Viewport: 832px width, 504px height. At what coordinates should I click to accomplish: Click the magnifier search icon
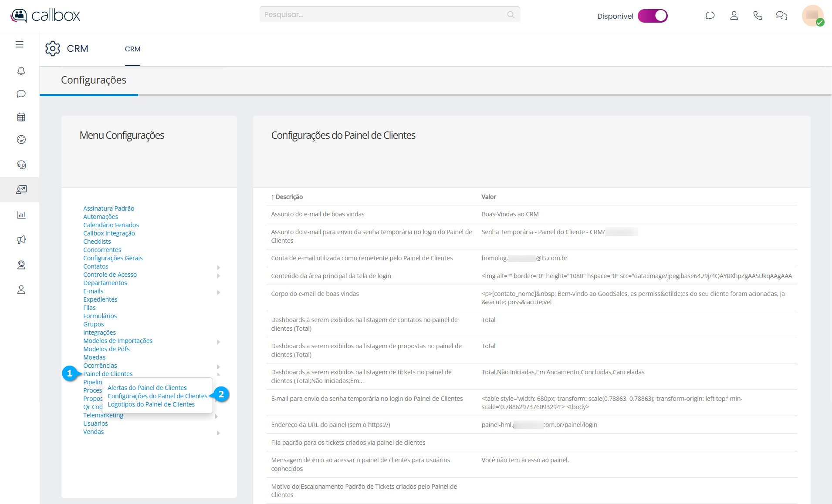pyautogui.click(x=511, y=15)
